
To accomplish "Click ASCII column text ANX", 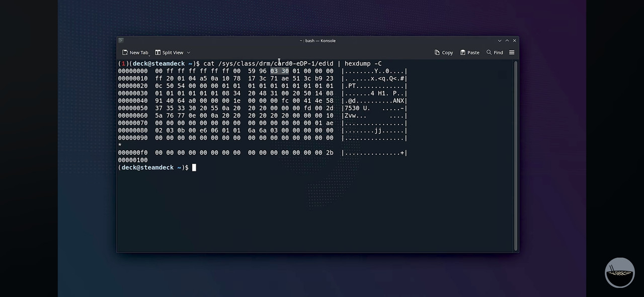I will [398, 101].
